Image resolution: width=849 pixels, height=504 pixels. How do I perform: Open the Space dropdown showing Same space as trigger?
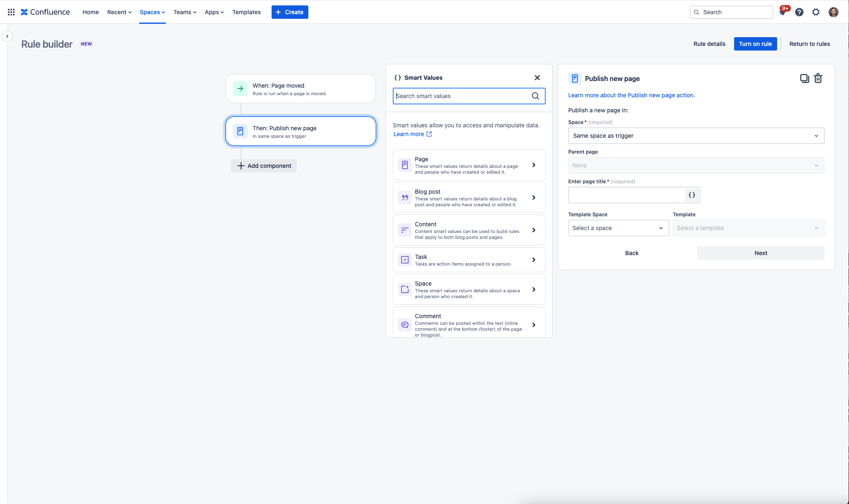696,135
